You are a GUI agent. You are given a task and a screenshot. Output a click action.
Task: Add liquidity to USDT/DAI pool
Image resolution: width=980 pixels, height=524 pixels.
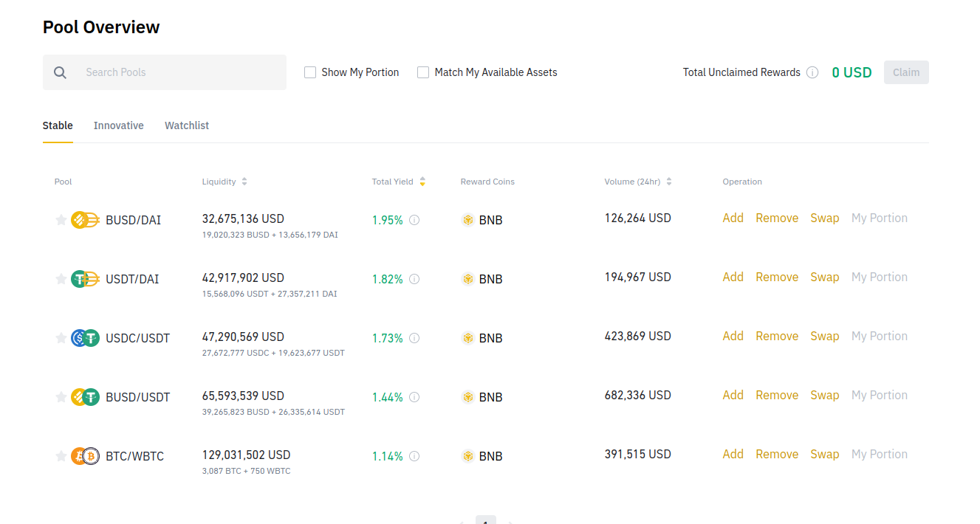[x=733, y=277]
